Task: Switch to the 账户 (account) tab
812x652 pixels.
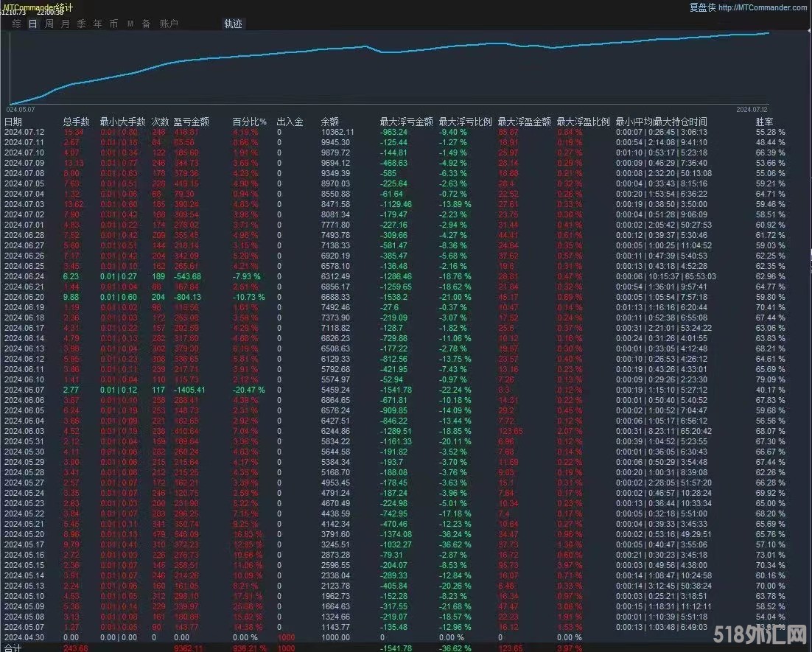Action: 169,24
